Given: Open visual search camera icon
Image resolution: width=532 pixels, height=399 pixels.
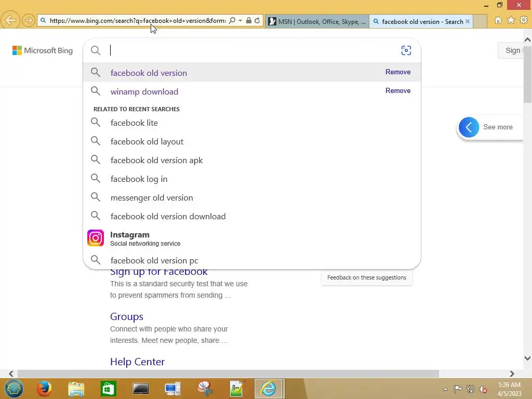Looking at the screenshot, I should [406, 50].
